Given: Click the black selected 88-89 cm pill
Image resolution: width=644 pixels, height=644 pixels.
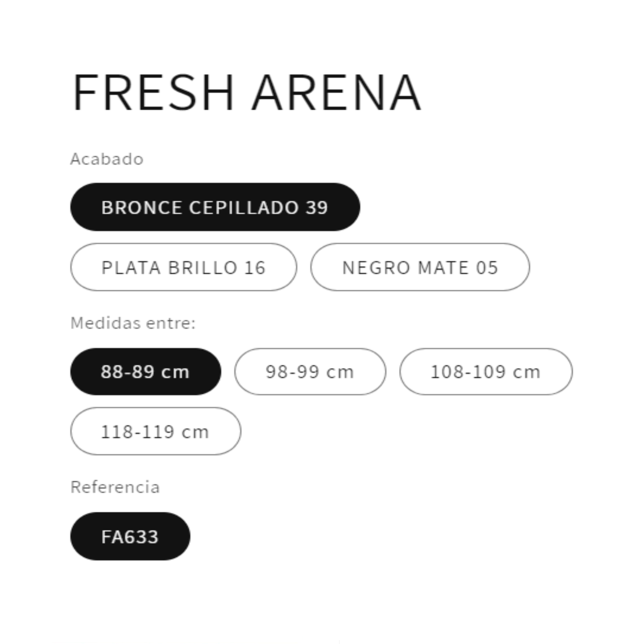Looking at the screenshot, I should (x=146, y=371).
